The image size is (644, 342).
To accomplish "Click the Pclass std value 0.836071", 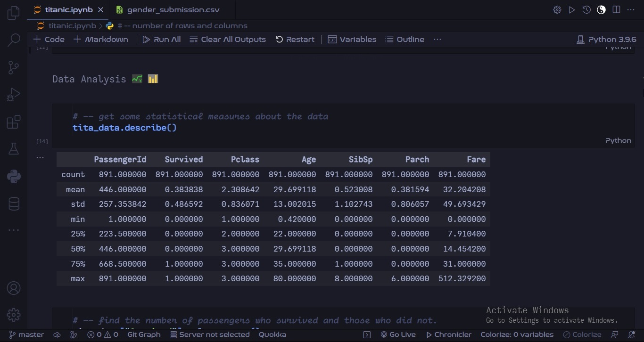I will [240, 204].
